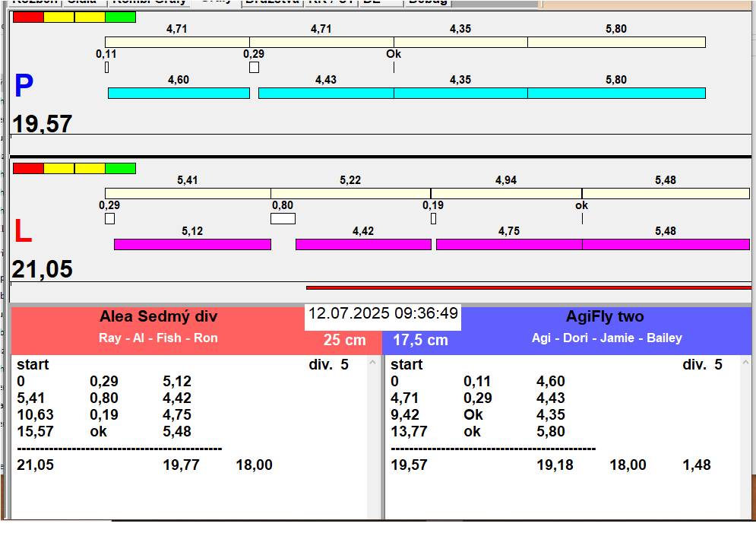Select the Alea Sedmý div team header
Image resolution: width=756 pixels, height=533 pixels.
158,317
